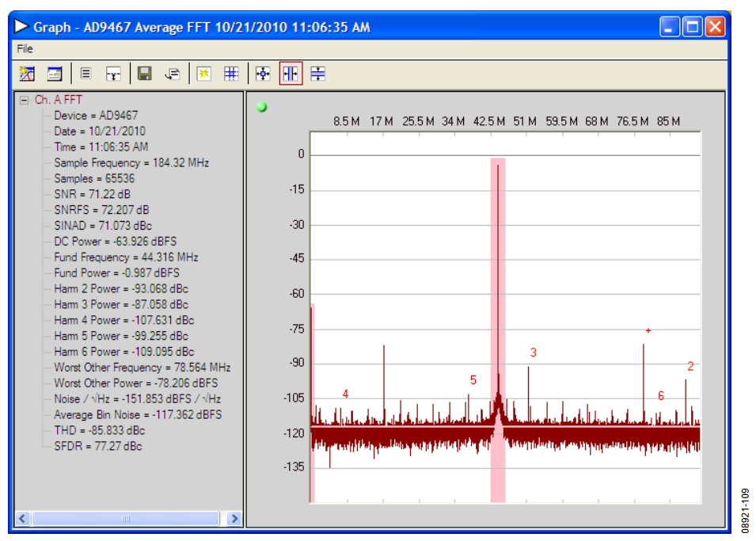Collapse the Ch. A FFT tree
This screenshot has height=541, width=756.
[x=22, y=99]
